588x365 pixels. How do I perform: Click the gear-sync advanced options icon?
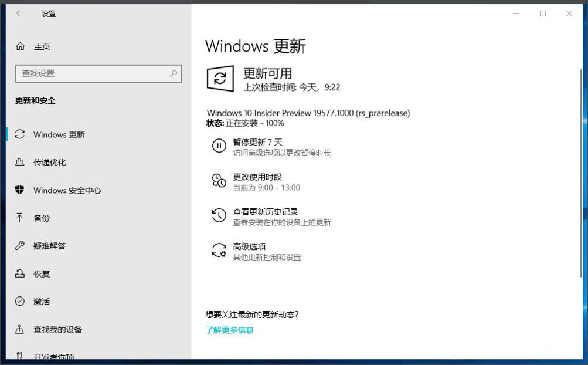point(219,251)
